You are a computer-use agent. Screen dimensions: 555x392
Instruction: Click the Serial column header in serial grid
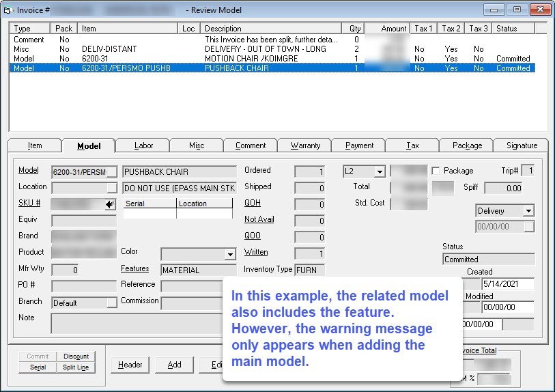click(x=150, y=204)
